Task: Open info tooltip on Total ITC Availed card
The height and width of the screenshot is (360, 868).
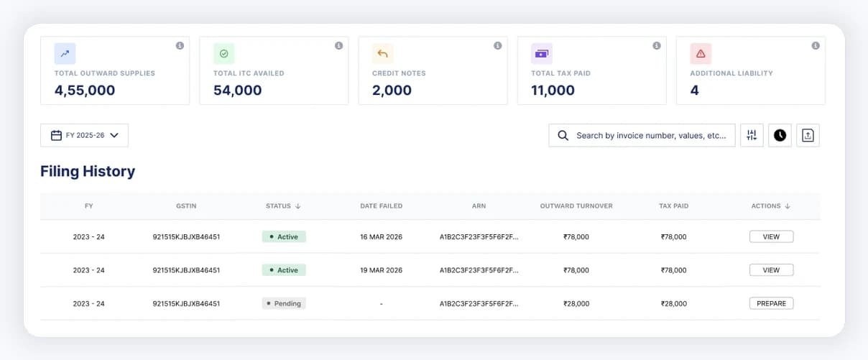Action: (x=338, y=46)
